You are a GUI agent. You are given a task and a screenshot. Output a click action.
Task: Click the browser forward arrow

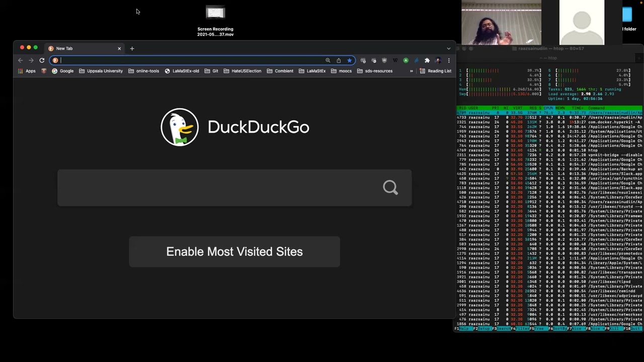coord(31,60)
